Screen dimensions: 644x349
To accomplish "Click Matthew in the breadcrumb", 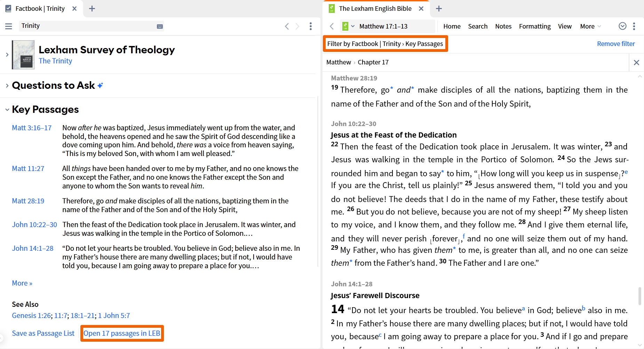I will click(339, 62).
